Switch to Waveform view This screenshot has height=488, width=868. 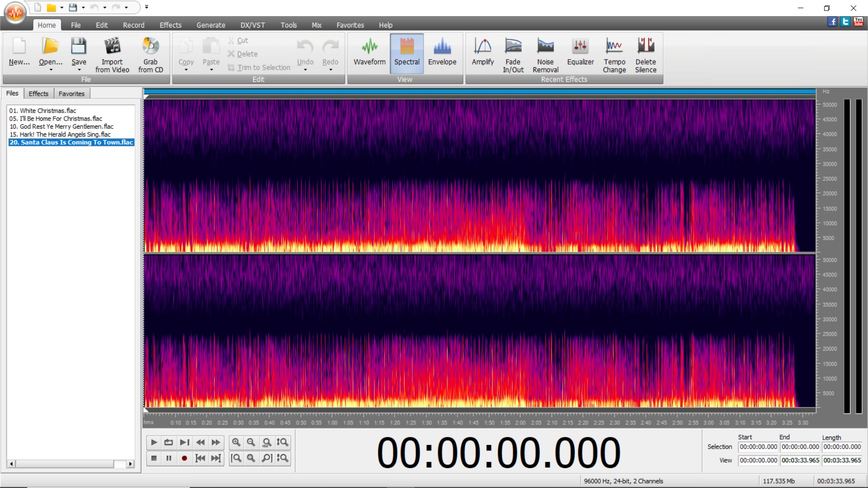coord(369,52)
